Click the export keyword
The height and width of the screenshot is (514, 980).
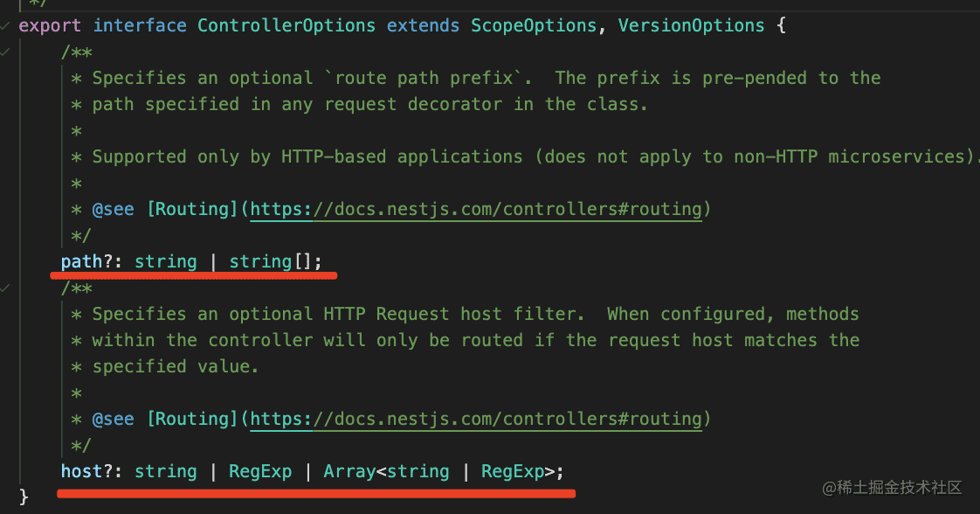[50, 25]
